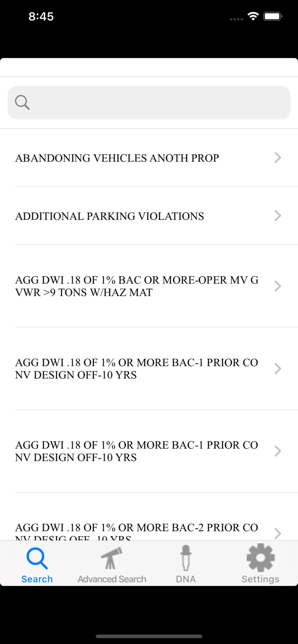Tap the search input field
298x644 pixels.
pyautogui.click(x=149, y=102)
